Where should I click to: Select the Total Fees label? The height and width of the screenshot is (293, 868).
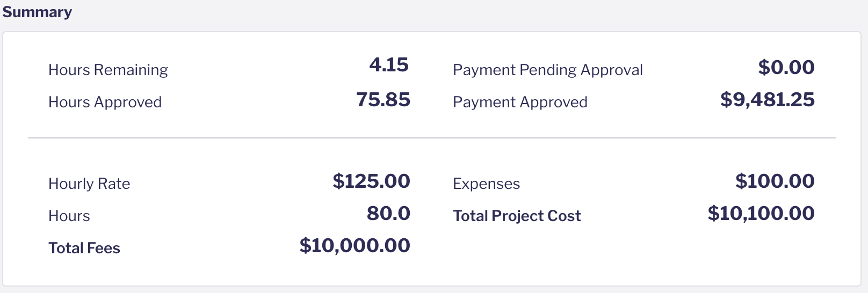point(84,248)
